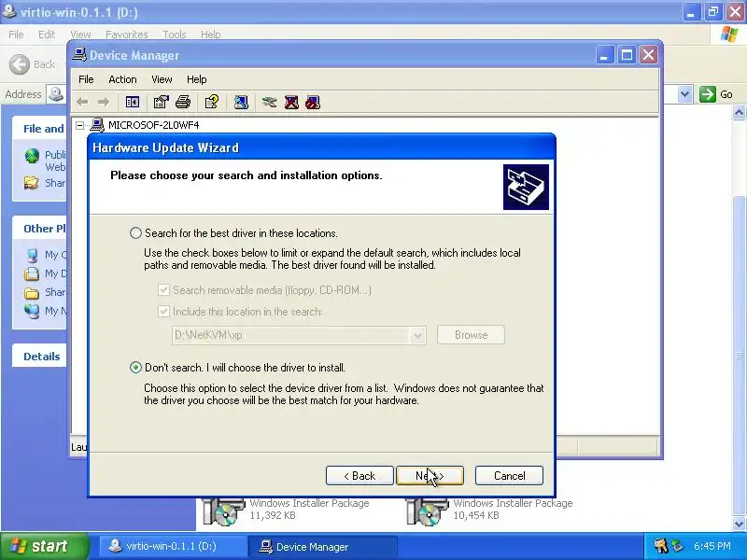Click the Print icon in Device Manager toolbar
Screen dimensions: 747x560
click(183, 102)
